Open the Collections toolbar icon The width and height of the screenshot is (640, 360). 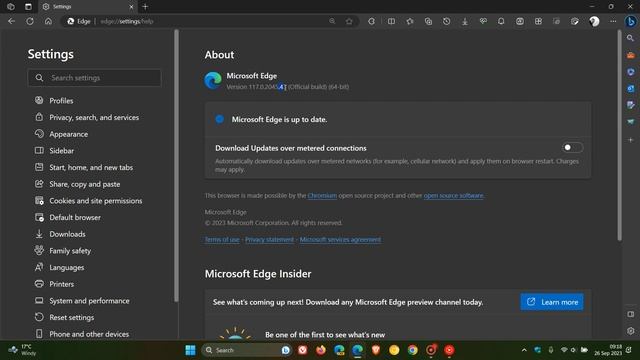[428, 21]
